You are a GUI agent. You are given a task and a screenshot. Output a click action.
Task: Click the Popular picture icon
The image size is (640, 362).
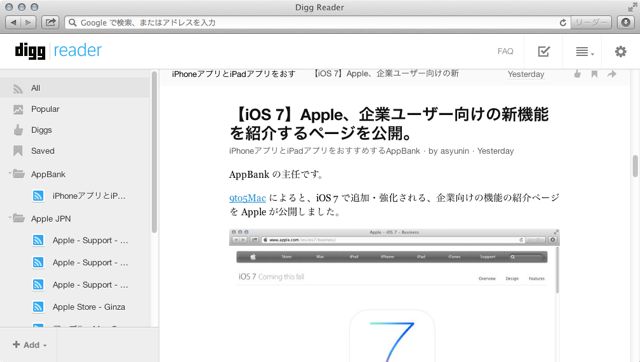18,109
